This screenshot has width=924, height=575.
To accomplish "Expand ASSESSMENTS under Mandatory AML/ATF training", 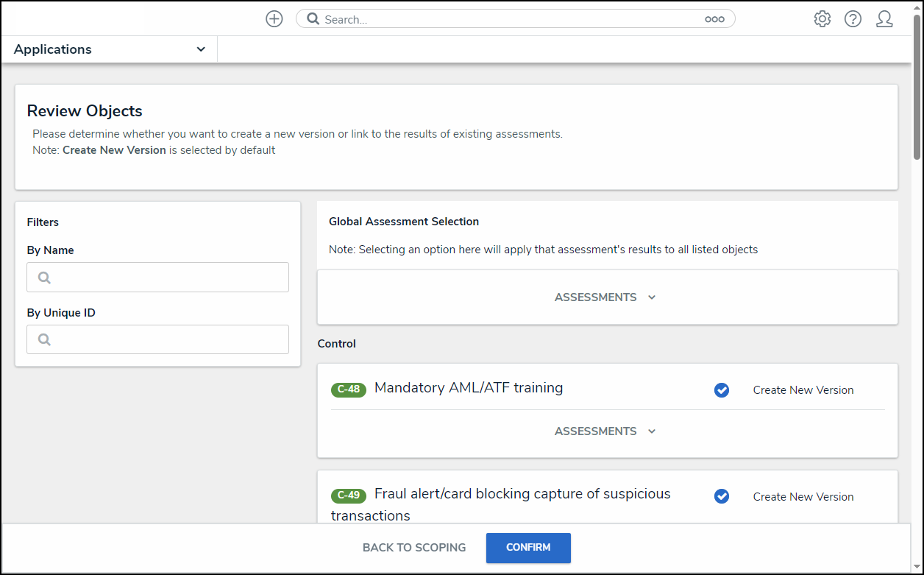I will point(605,431).
